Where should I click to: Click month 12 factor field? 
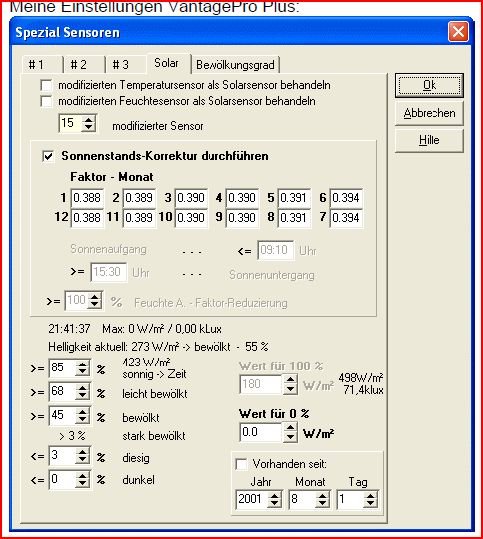tap(87, 218)
